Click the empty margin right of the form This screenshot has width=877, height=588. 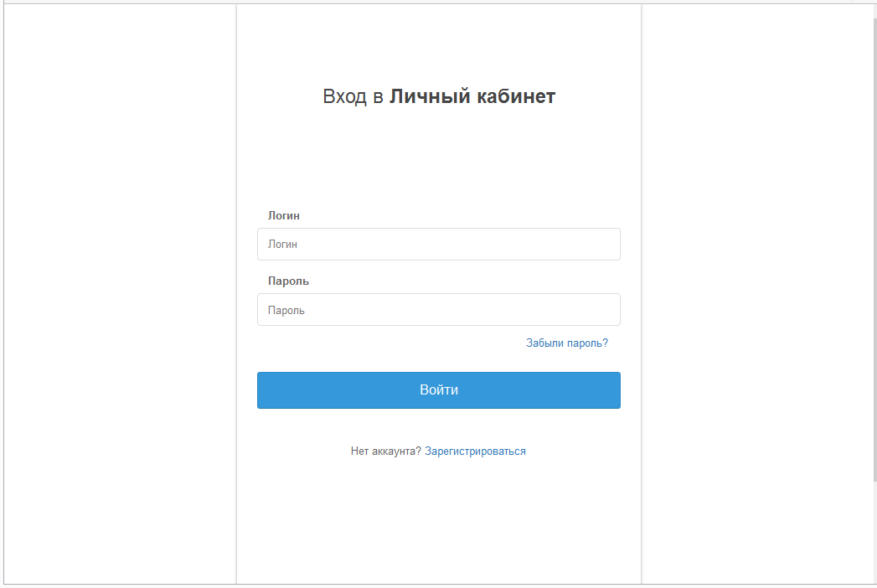pos(754,293)
